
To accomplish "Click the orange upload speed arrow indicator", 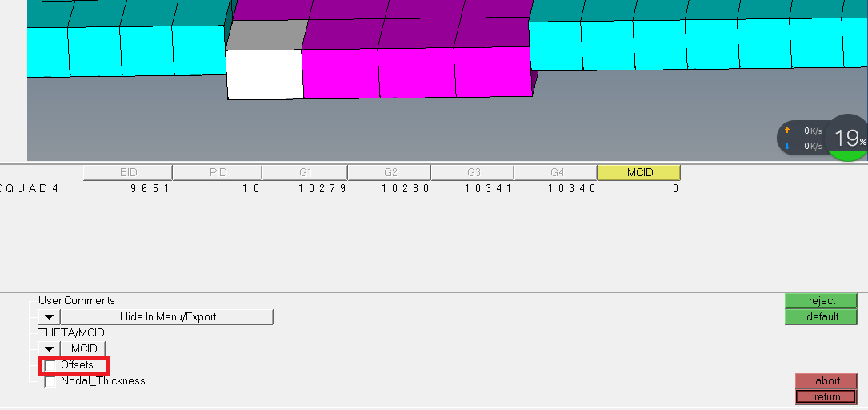I will tap(786, 131).
